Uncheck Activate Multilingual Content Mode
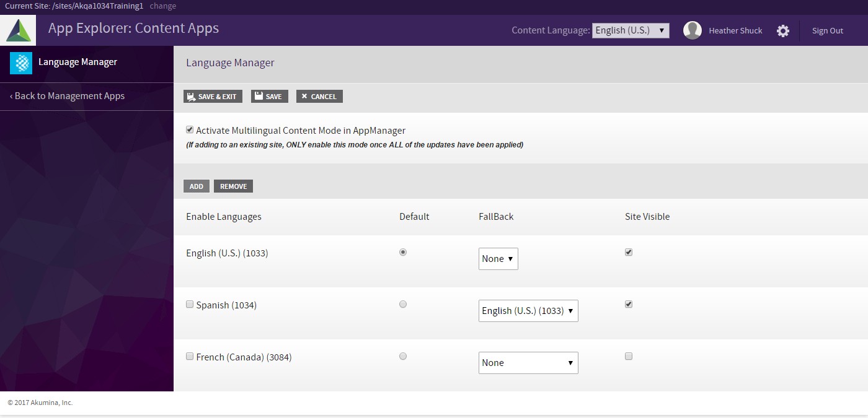 point(190,129)
